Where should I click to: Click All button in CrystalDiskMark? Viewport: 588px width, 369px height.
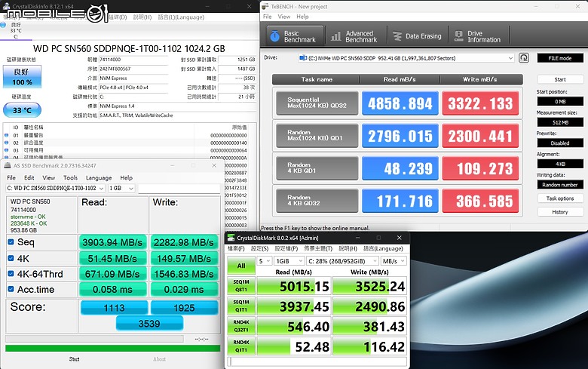point(241,266)
